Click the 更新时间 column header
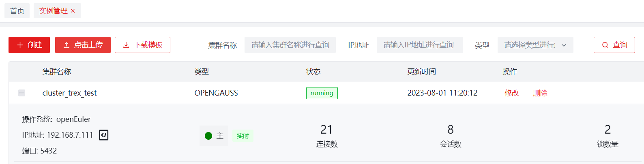The width and height of the screenshot is (644, 164). (421, 72)
